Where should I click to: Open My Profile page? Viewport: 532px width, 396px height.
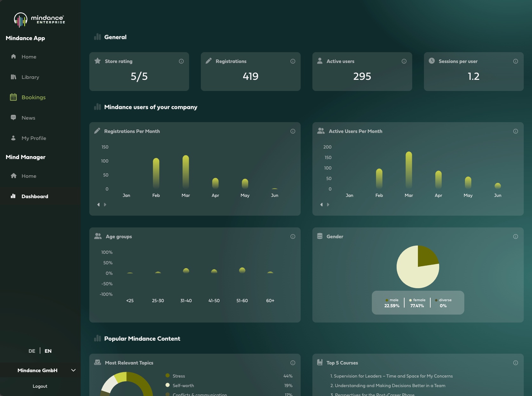tap(34, 138)
